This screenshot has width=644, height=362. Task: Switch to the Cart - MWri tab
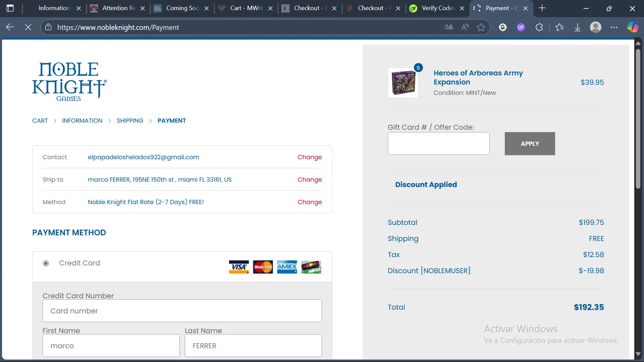pyautogui.click(x=246, y=8)
